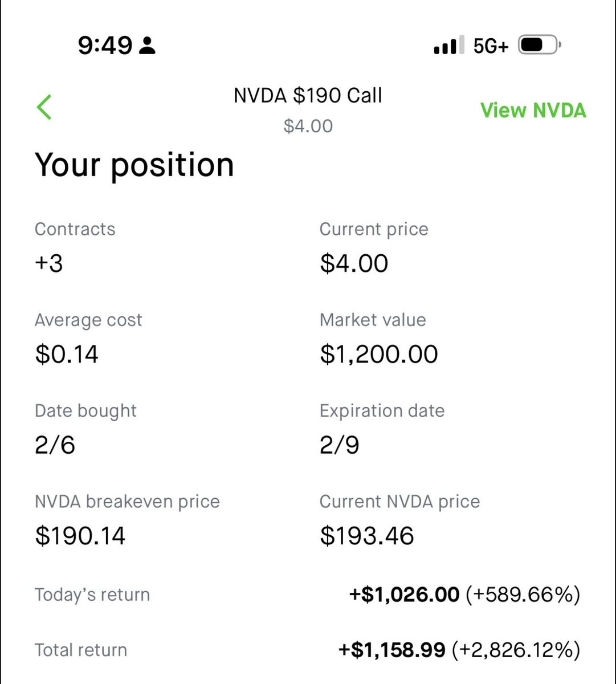Tap the 9:49 clock
This screenshot has height=684, width=616.
tap(105, 46)
